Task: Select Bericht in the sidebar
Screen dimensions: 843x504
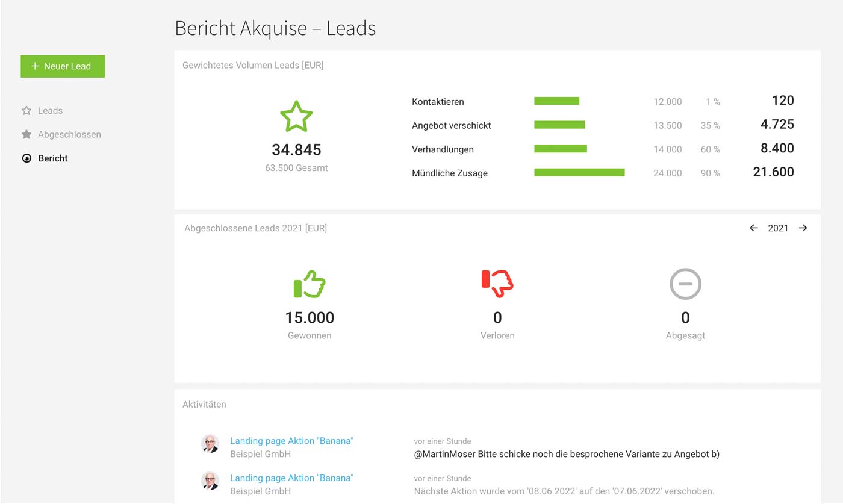Action: [x=53, y=158]
